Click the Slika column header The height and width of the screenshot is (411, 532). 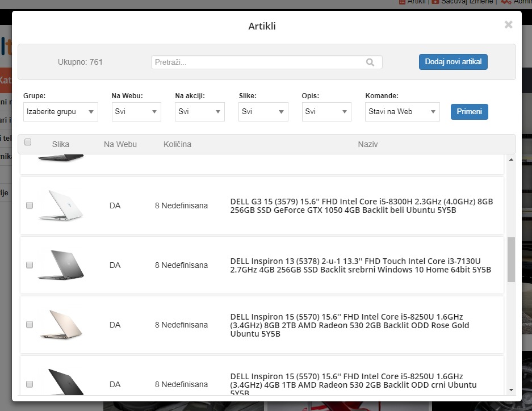(x=61, y=144)
